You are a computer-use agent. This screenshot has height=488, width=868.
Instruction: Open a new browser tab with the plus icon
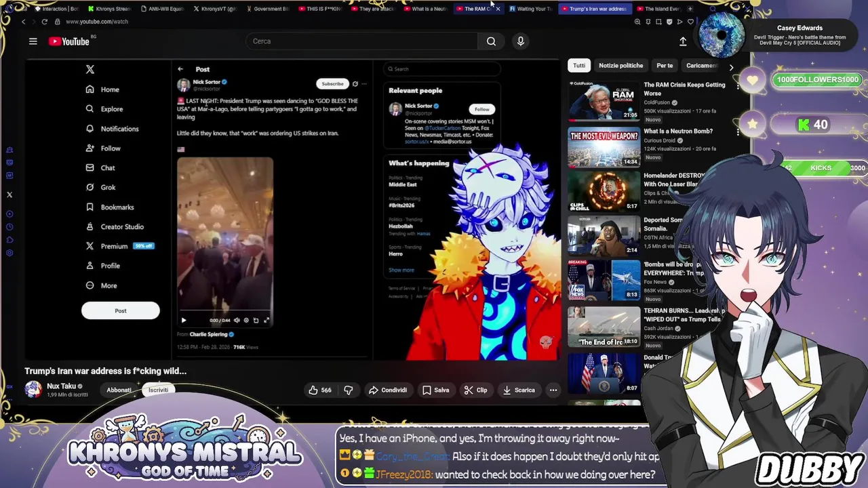tap(690, 9)
